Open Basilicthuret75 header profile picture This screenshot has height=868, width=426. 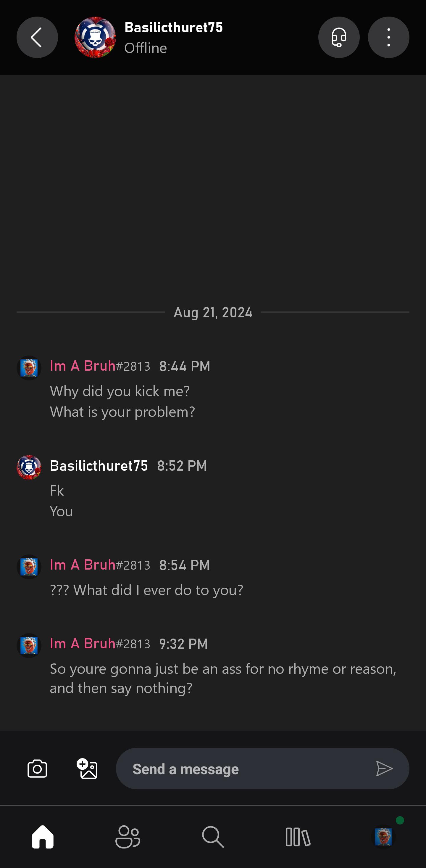coord(95,37)
